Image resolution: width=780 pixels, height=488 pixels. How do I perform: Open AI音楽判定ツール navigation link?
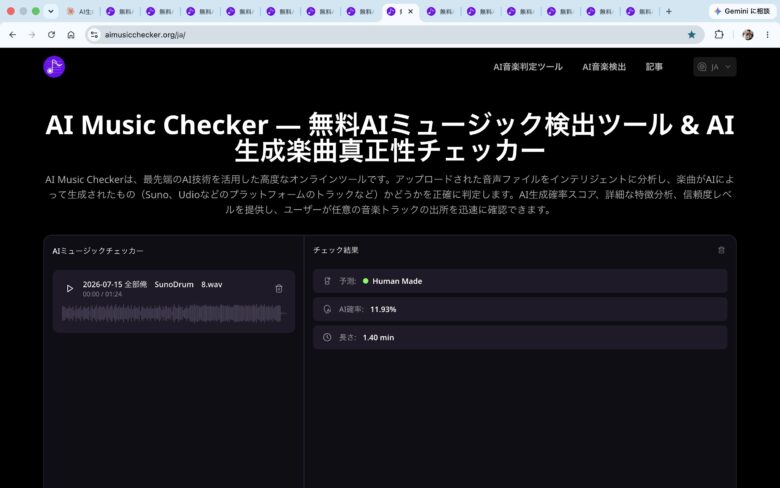528,67
